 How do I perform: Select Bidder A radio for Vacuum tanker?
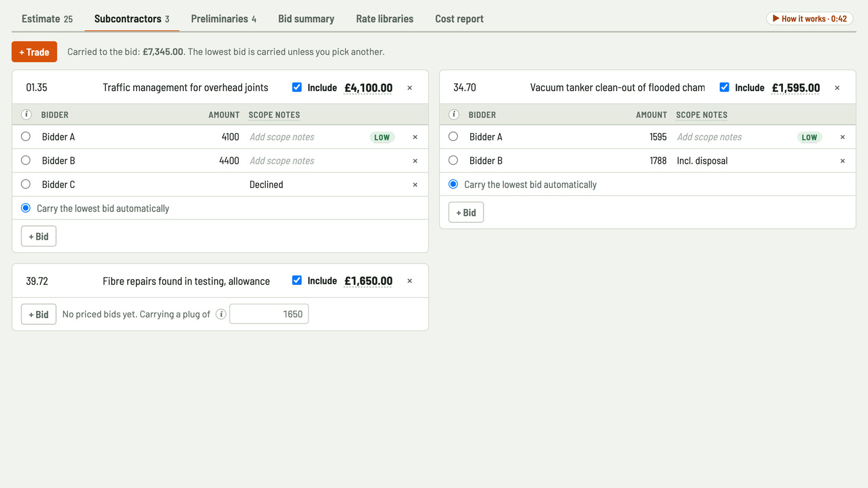[x=453, y=137]
